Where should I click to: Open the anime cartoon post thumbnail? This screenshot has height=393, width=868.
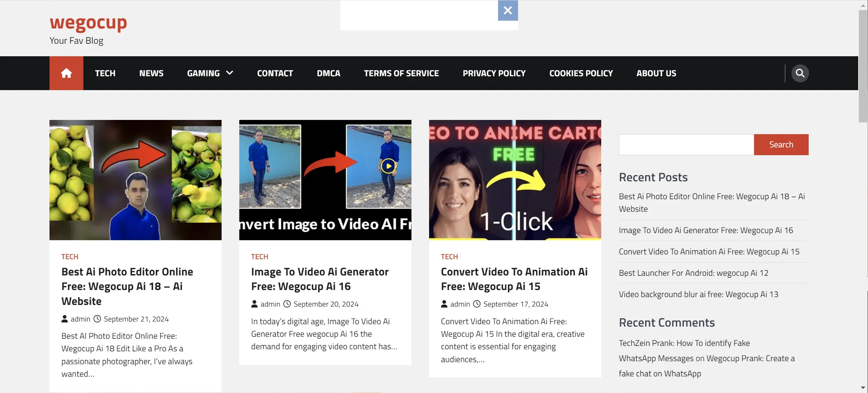click(x=514, y=180)
